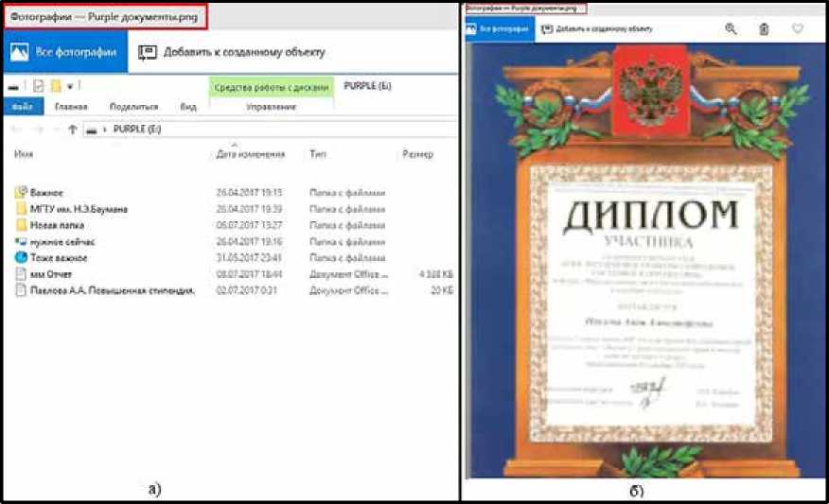Click the date 02.07.2017 0:31 of the Павлова file

246,290
